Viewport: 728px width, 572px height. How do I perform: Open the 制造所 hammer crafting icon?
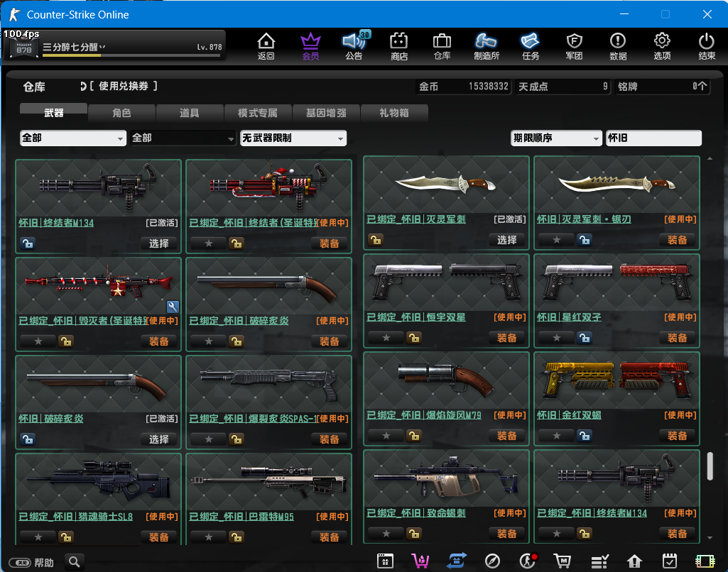tap(486, 46)
